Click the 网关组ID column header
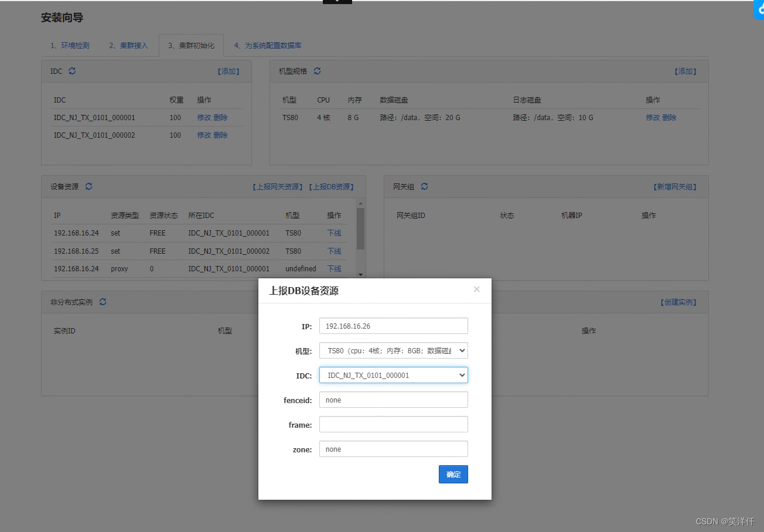The width and height of the screenshot is (764, 532). [411, 216]
